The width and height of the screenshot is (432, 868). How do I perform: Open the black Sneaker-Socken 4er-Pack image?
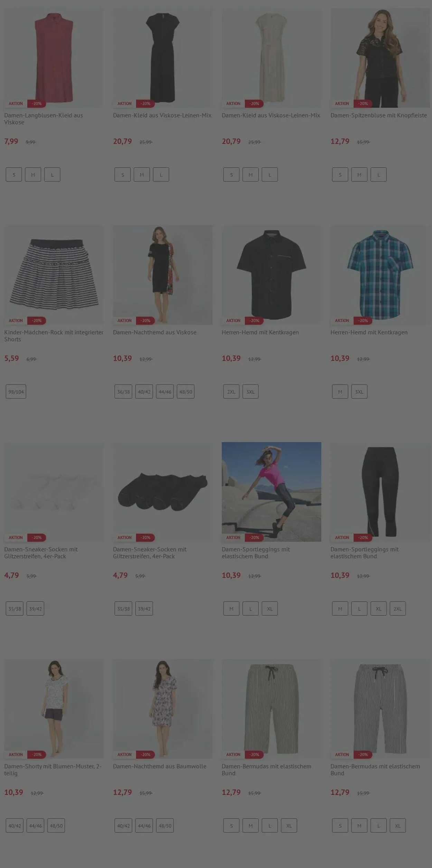(163, 492)
